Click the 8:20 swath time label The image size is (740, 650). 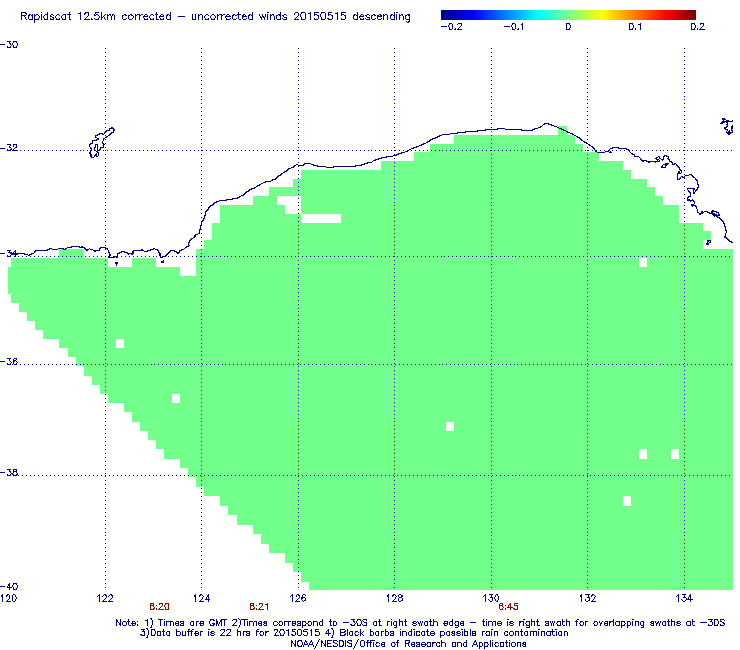[160, 607]
